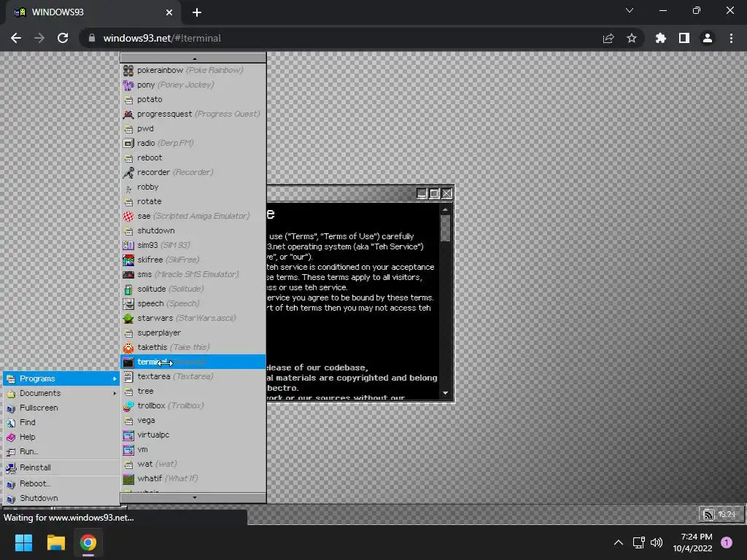Select Run... in start menu
Viewport: 747px width, 560px height.
(x=61, y=451)
